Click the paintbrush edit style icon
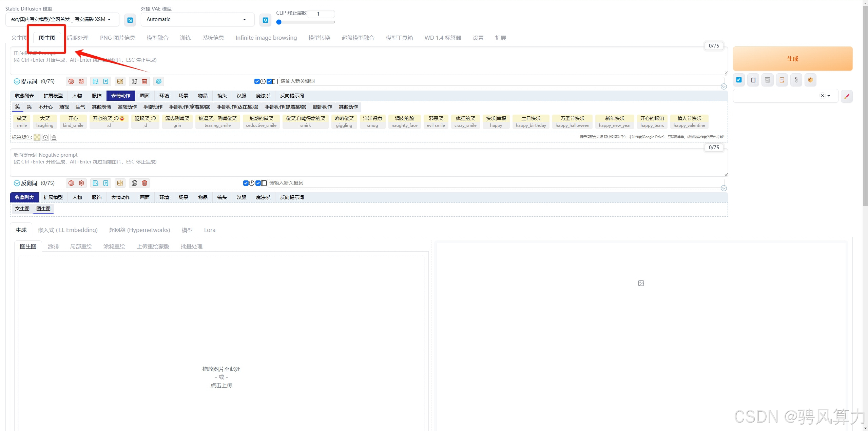Screen dimensions: 868x431 click(x=847, y=96)
